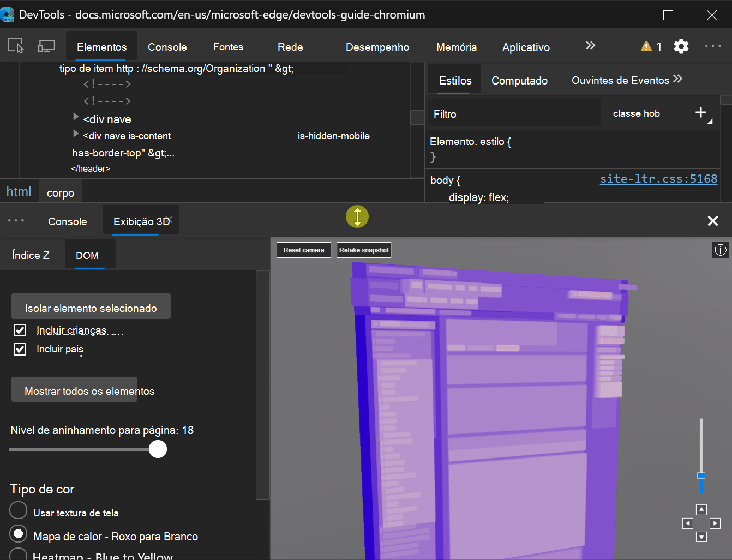Click the drawer resize handle icon
This screenshot has width=732, height=560.
click(x=357, y=216)
